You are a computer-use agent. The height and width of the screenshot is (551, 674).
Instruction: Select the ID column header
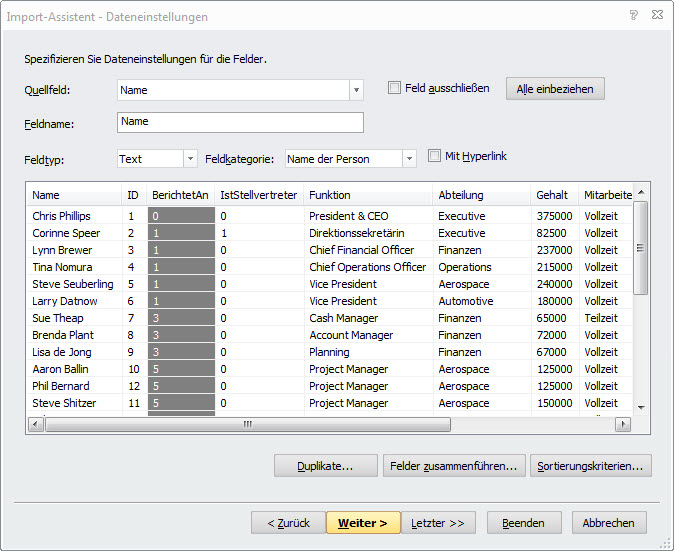tap(134, 195)
